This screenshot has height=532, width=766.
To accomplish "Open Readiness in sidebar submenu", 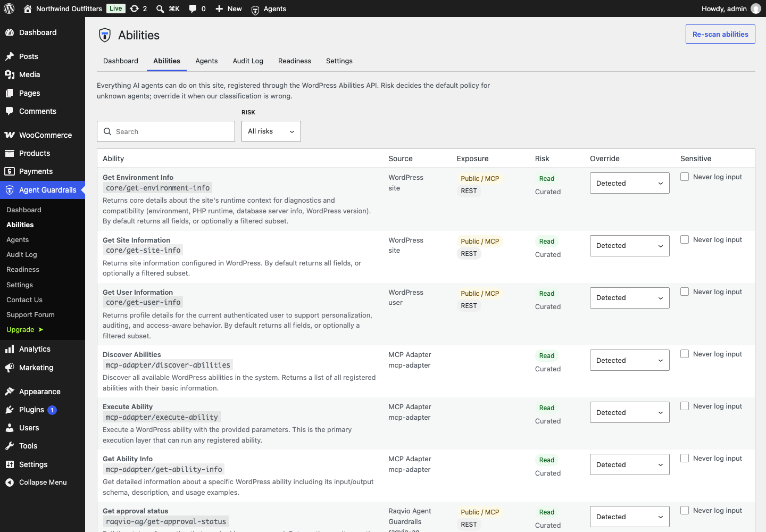I will (x=23, y=269).
